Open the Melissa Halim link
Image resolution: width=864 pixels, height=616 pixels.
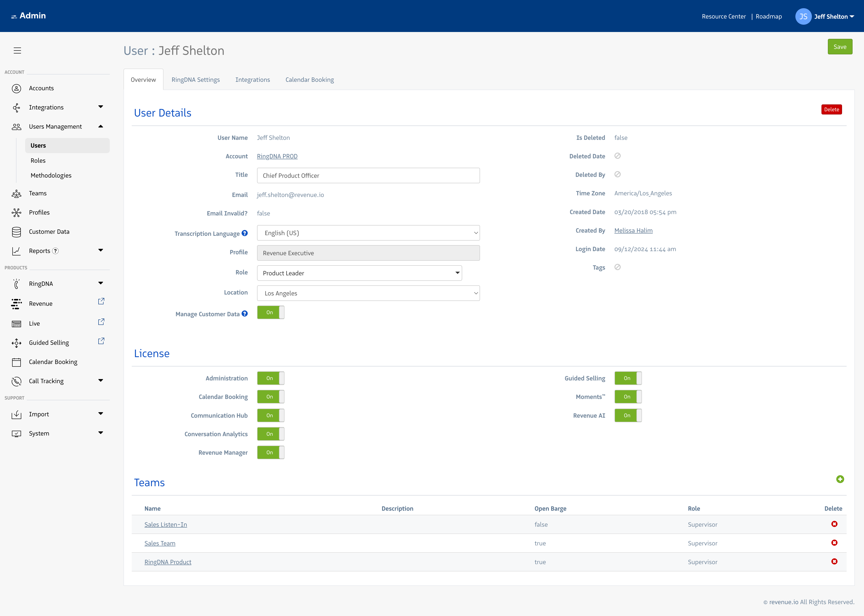pos(633,231)
